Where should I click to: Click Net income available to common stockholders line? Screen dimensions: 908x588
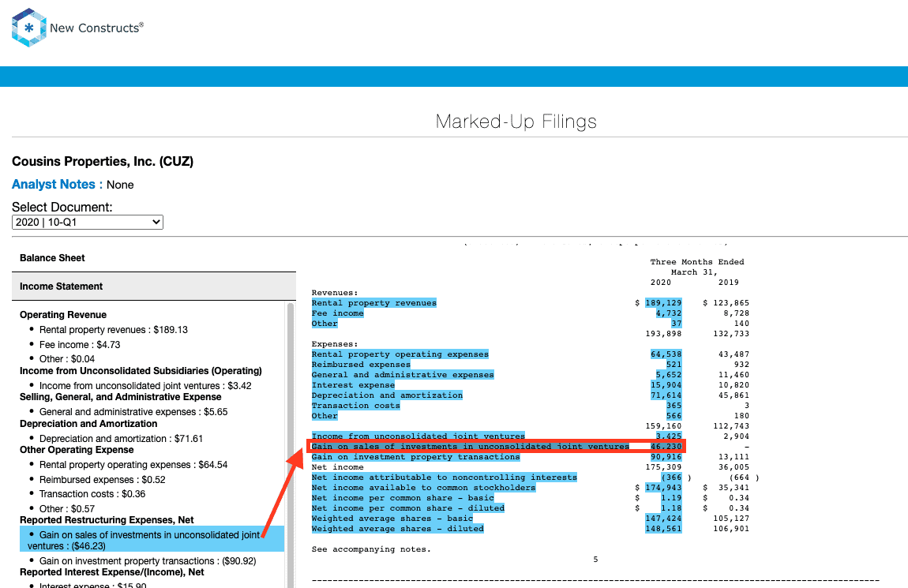click(x=423, y=488)
